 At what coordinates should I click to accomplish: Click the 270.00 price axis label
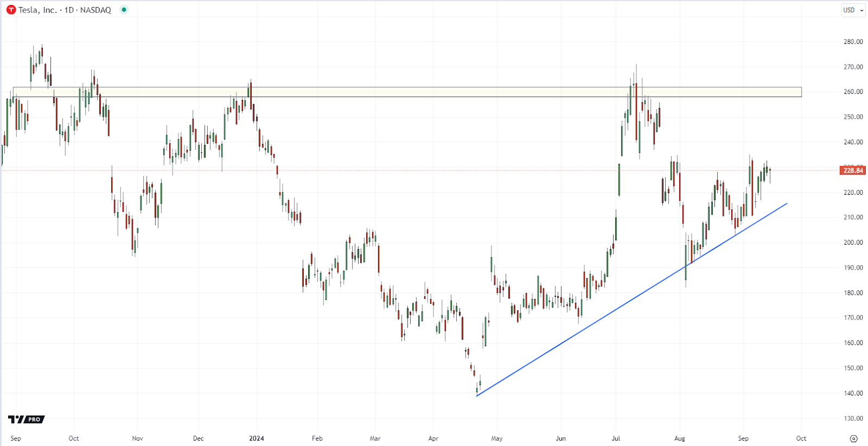tap(853, 67)
